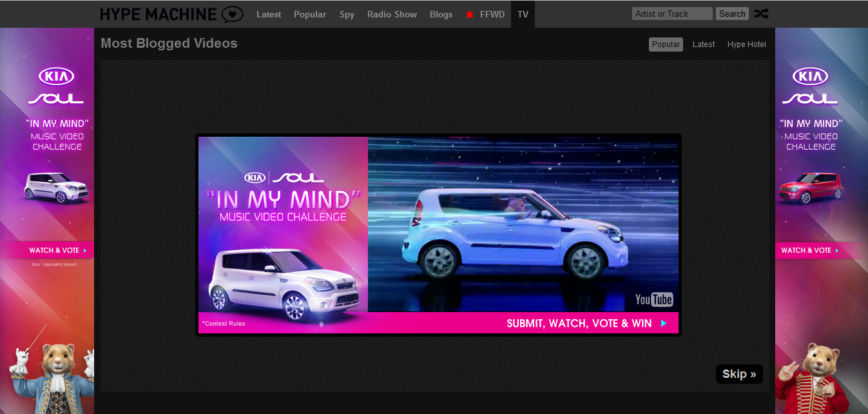The image size is (868, 414).
Task: Go to the Spy page
Action: pos(347,14)
